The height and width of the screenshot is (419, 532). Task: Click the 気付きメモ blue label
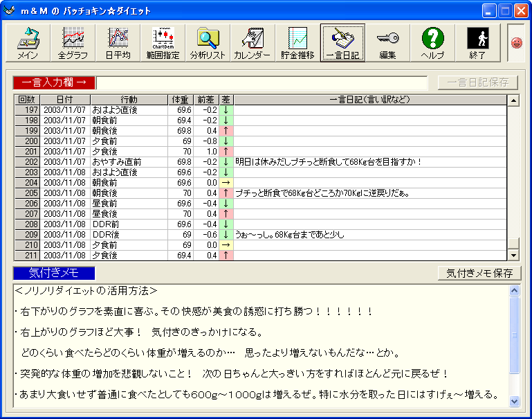point(54,273)
